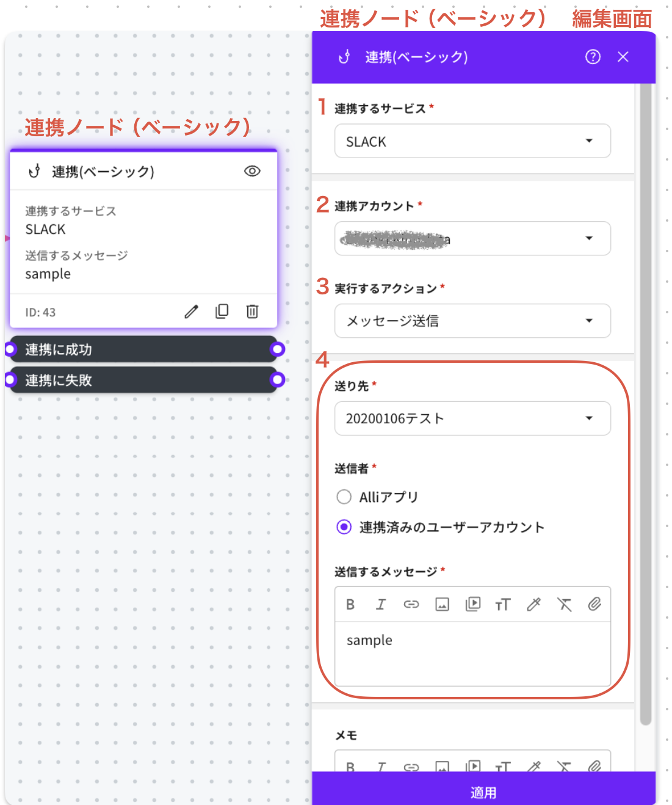Toggle node preview with the eye icon
Viewport: 672px width, 805px height.
(252, 172)
